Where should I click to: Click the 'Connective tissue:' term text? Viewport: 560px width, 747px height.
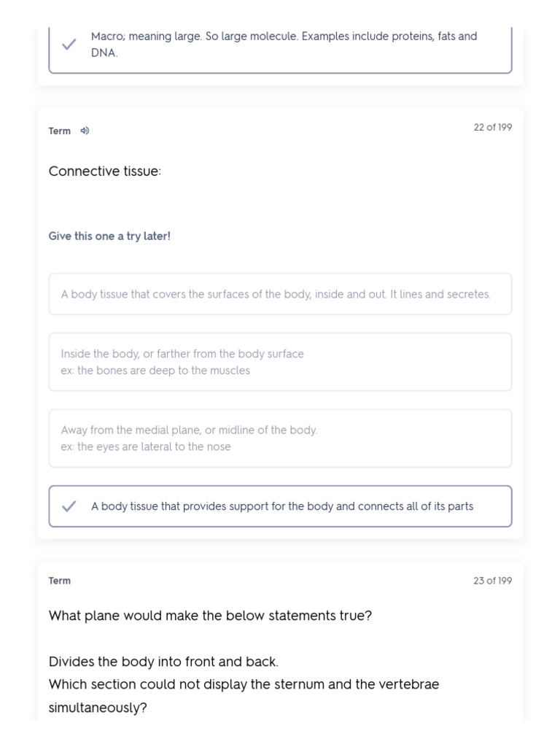105,171
